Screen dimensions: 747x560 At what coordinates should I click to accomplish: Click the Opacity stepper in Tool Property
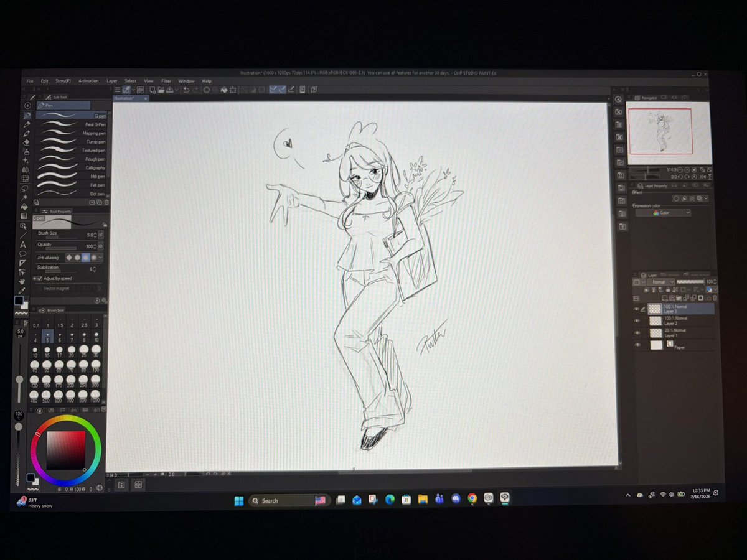(x=95, y=246)
